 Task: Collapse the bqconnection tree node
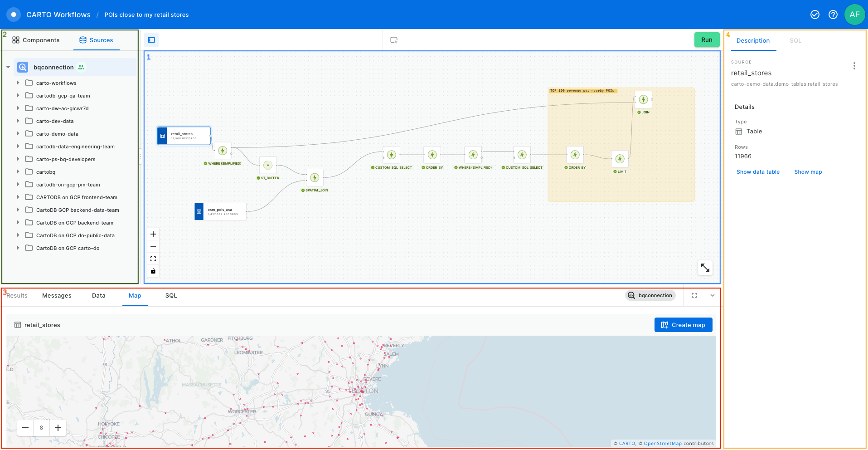(8, 67)
